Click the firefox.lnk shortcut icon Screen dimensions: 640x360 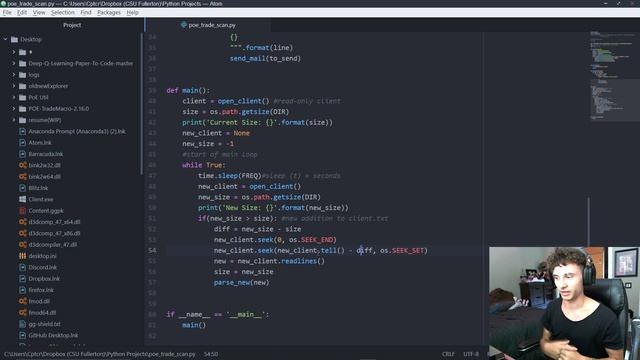pos(22,290)
